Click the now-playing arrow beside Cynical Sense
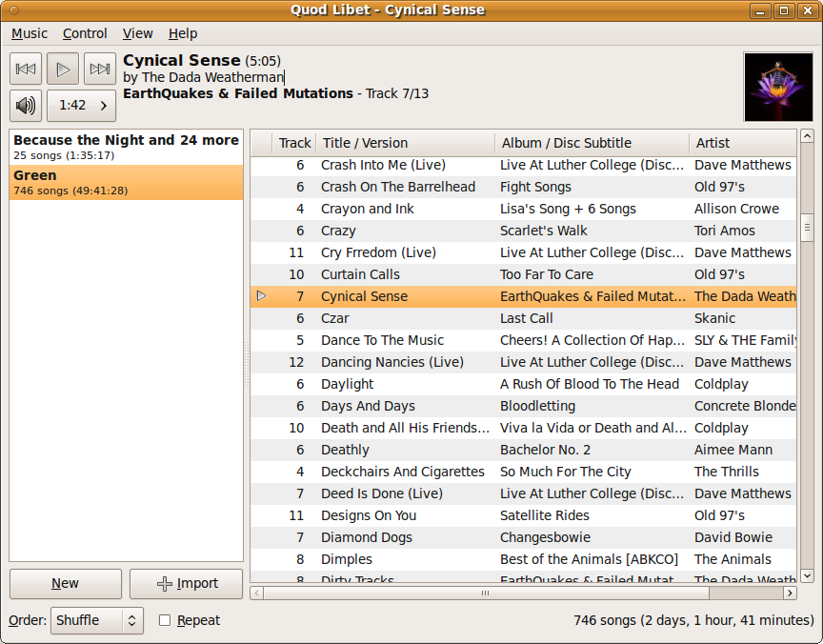Viewport: 823px width, 644px height. point(261,296)
